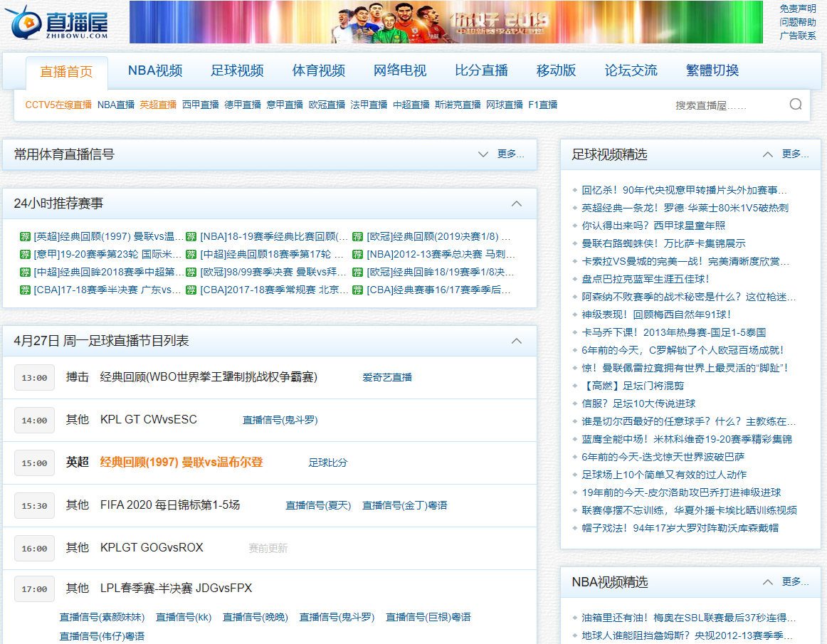The width and height of the screenshot is (827, 644).
Task: Collapse the 足球直播节目列表 section
Action: click(x=517, y=341)
